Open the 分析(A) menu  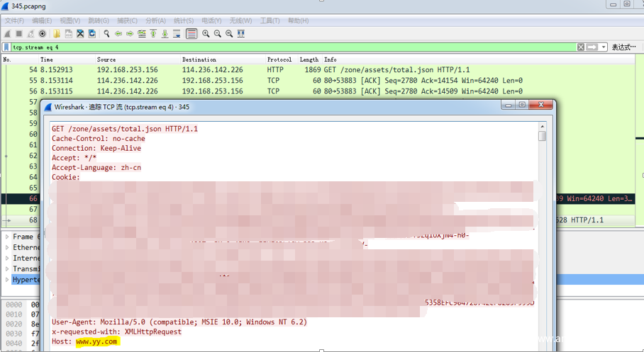[x=155, y=21]
